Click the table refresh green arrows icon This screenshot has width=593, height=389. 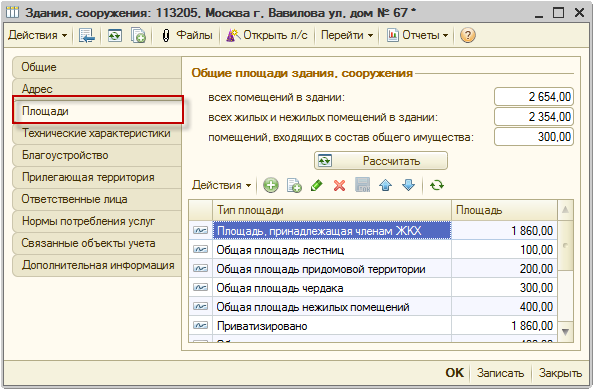pyautogui.click(x=437, y=185)
